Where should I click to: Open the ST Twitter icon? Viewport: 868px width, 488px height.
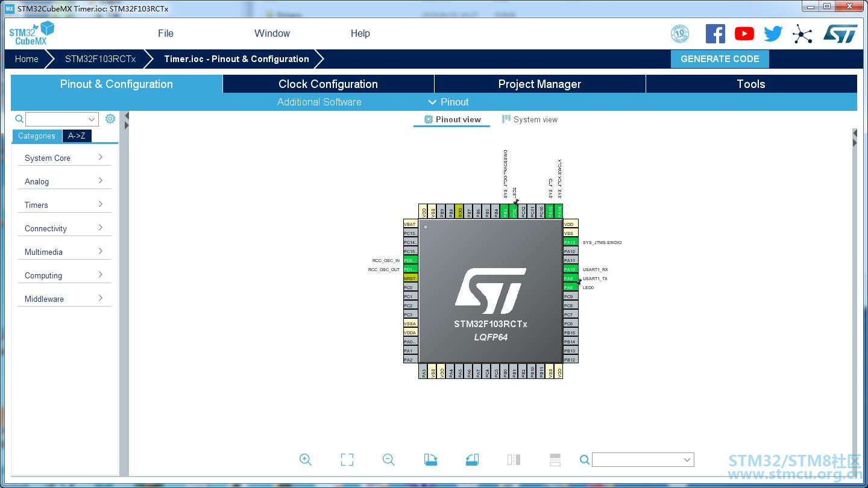(773, 34)
